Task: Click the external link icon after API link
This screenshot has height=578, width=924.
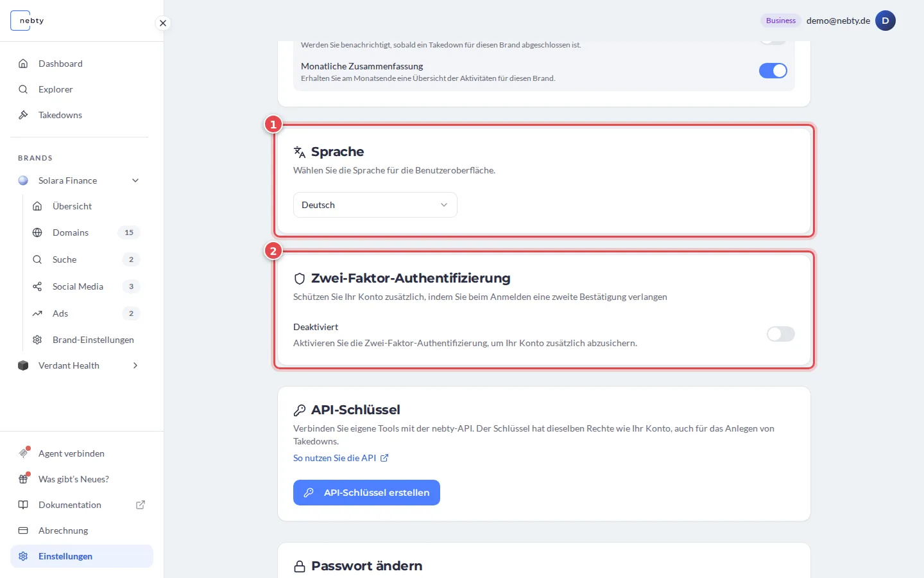Action: click(384, 458)
